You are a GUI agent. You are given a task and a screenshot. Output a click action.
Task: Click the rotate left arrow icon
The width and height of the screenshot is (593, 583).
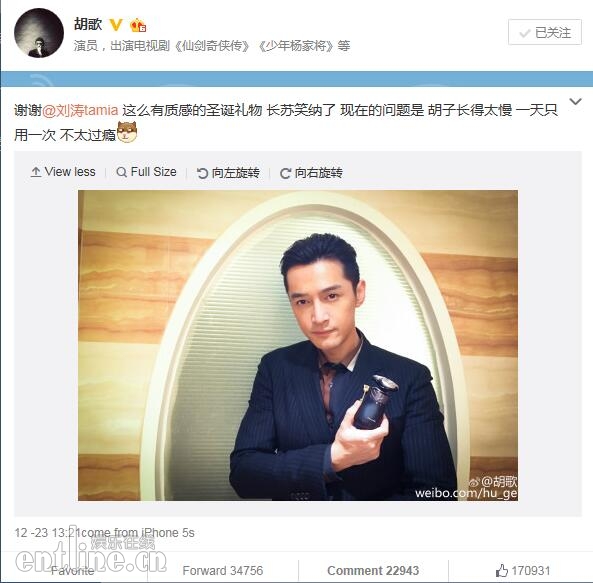pyautogui.click(x=202, y=173)
